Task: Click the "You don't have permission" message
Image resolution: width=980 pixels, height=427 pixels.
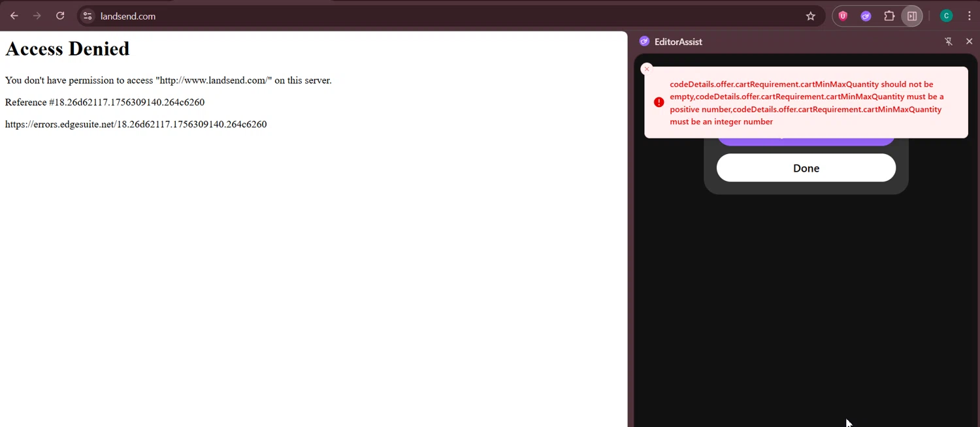Action: click(169, 80)
